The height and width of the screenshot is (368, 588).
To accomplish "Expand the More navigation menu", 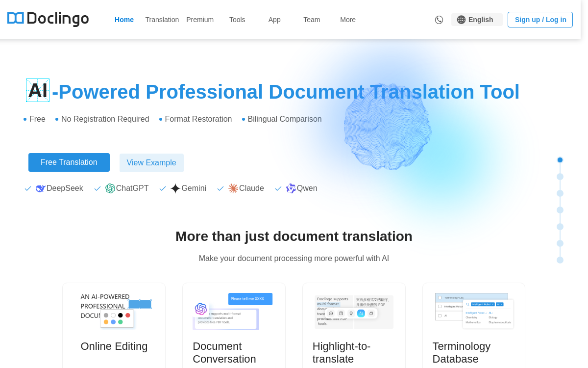I will click(348, 20).
